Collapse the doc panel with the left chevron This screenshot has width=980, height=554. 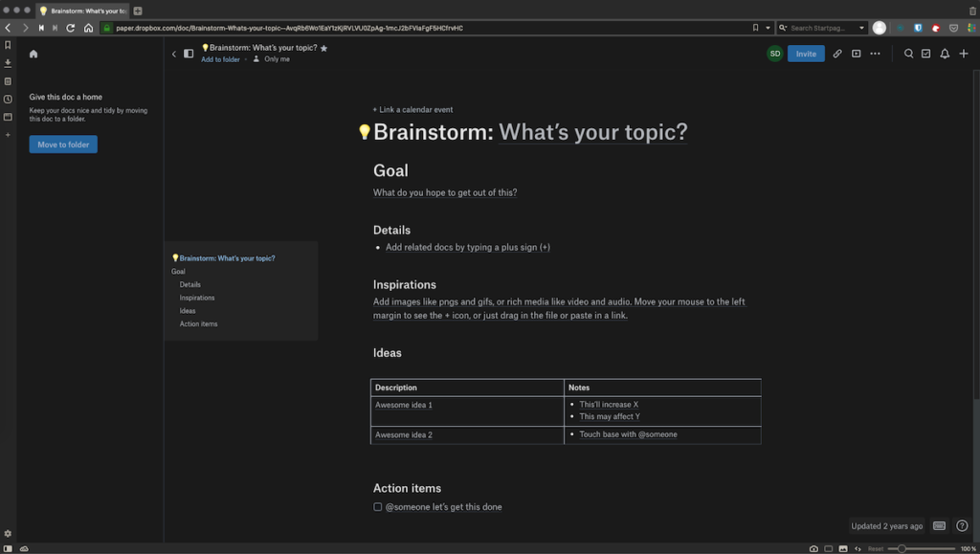pos(173,54)
